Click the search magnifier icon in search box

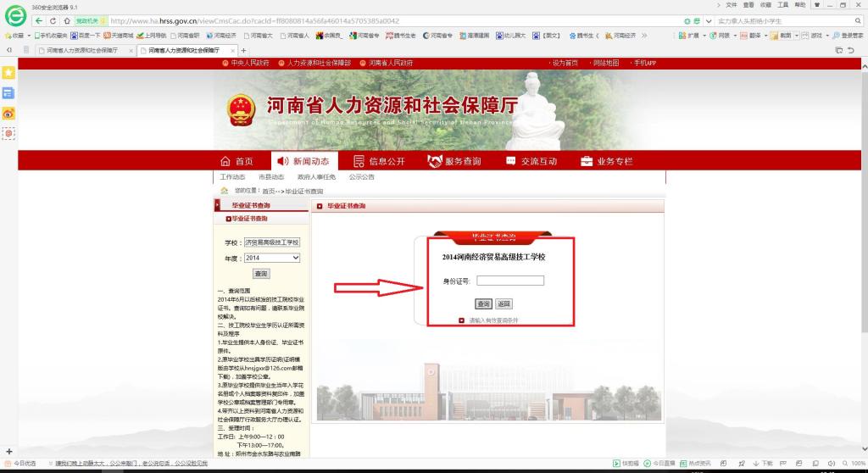coord(858,21)
